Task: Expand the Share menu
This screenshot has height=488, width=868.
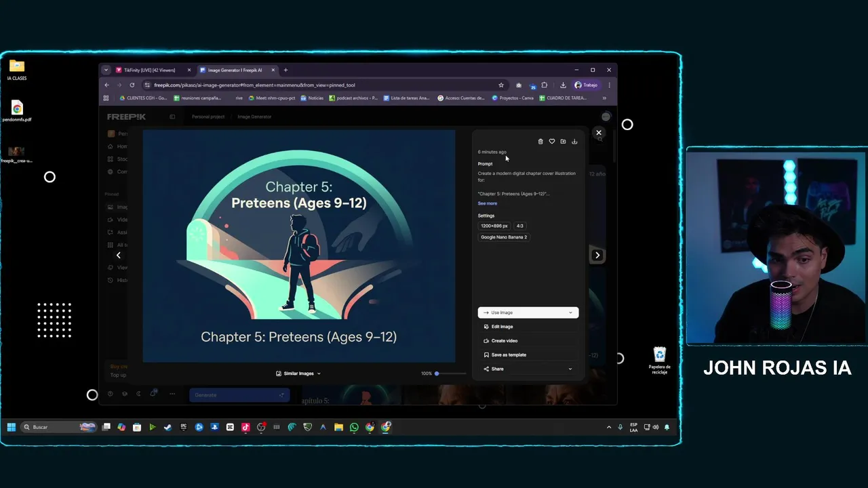Action: click(x=528, y=369)
